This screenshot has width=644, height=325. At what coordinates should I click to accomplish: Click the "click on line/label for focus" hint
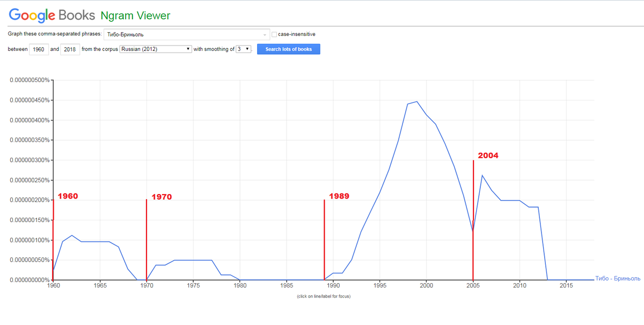pyautogui.click(x=324, y=296)
